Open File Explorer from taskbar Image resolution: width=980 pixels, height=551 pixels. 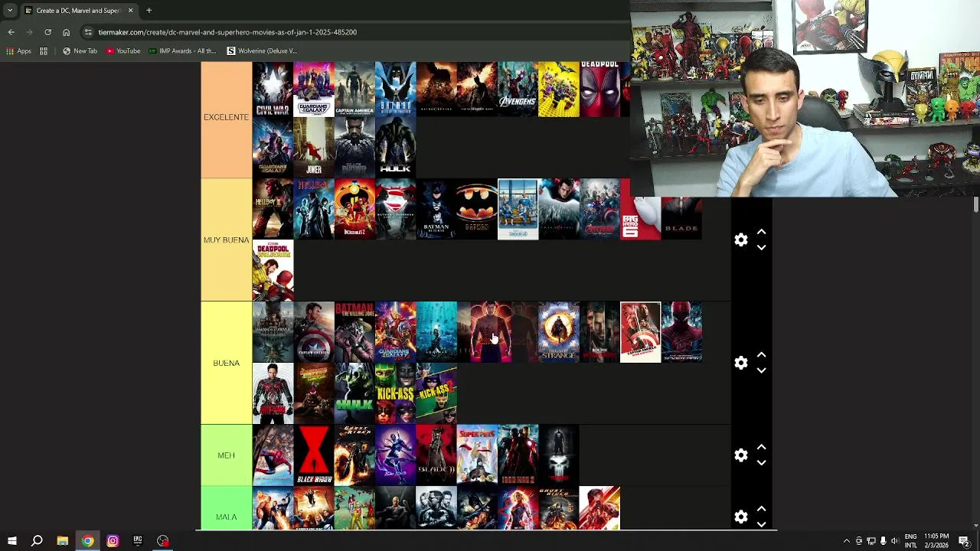tap(62, 541)
